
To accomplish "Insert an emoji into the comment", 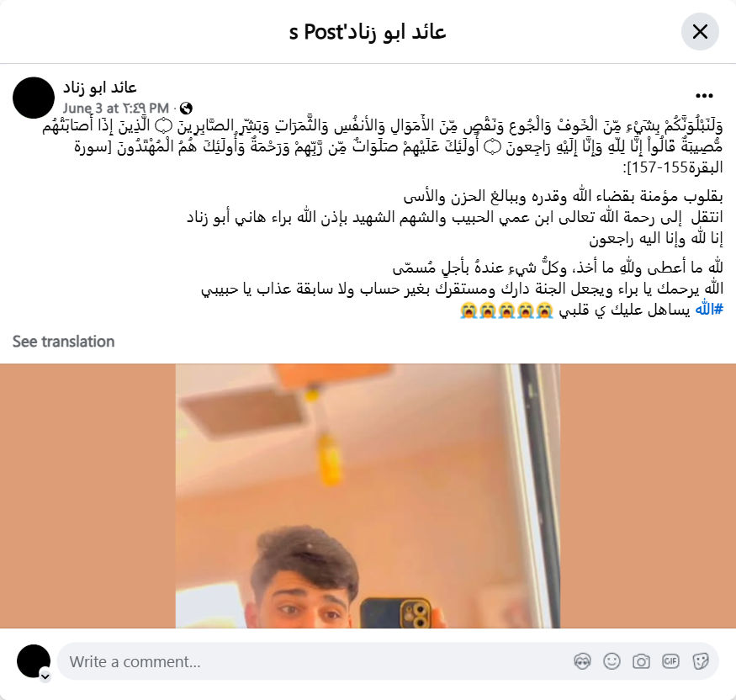I will tap(612, 661).
